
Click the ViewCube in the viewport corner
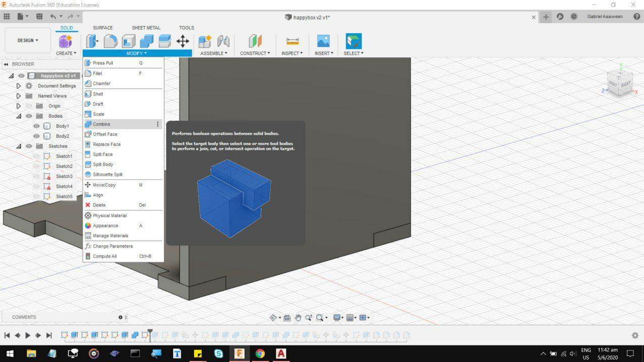click(620, 82)
